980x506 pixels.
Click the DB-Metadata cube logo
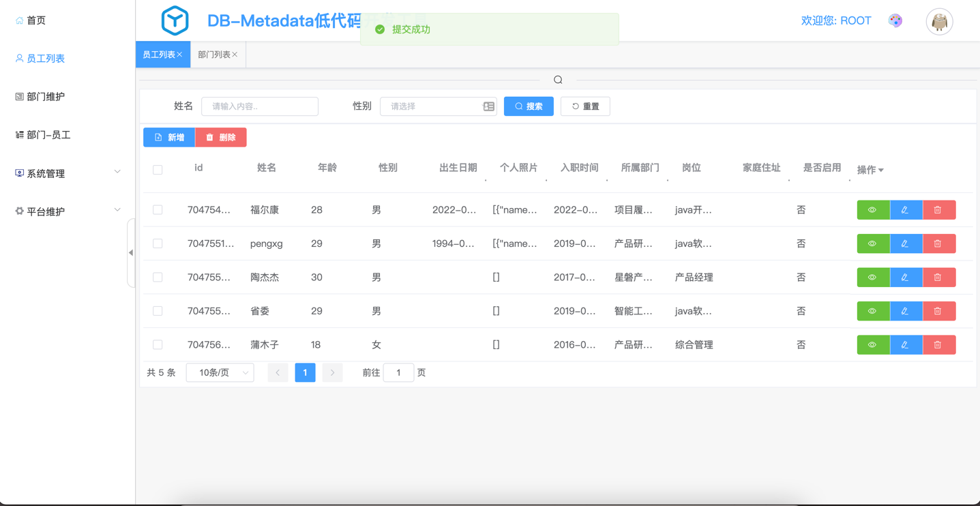(x=175, y=21)
